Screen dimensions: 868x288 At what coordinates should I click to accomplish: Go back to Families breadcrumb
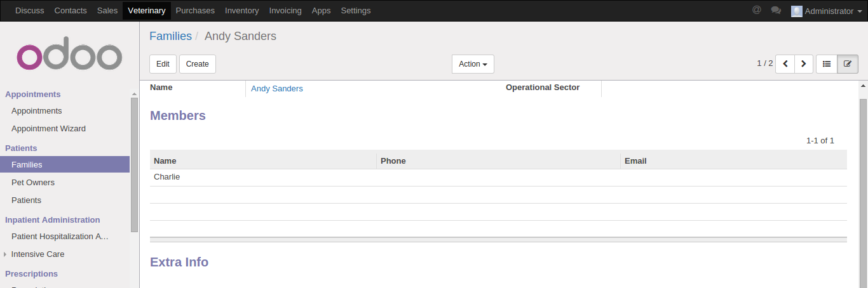coord(170,36)
